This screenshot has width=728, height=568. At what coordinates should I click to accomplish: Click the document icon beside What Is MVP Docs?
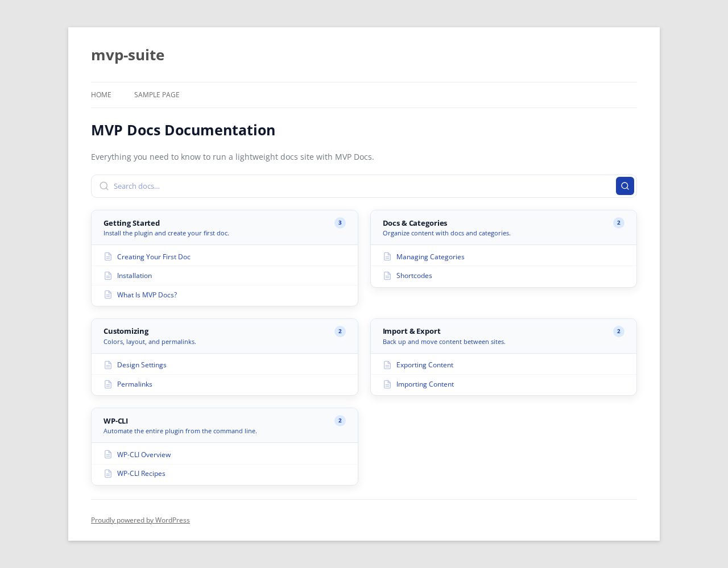[x=108, y=295]
